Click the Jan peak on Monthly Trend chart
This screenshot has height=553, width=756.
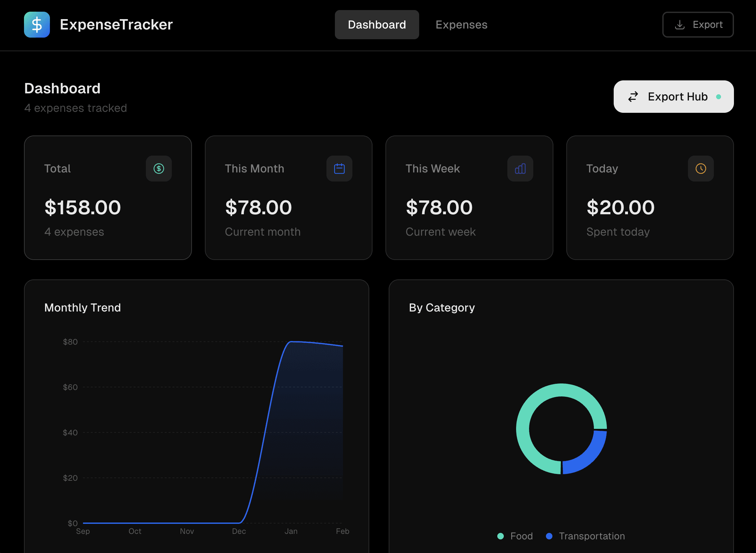pos(291,342)
